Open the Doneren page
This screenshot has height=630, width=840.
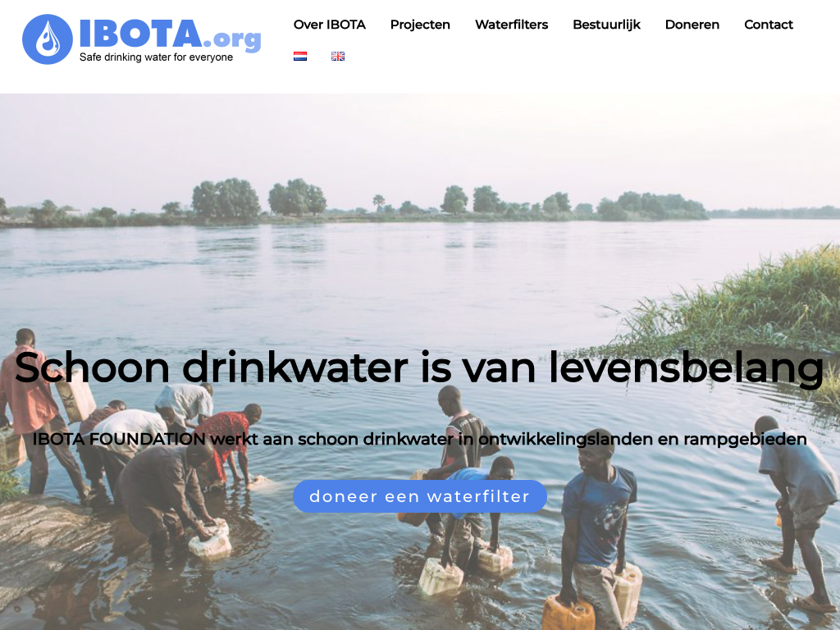(x=692, y=25)
